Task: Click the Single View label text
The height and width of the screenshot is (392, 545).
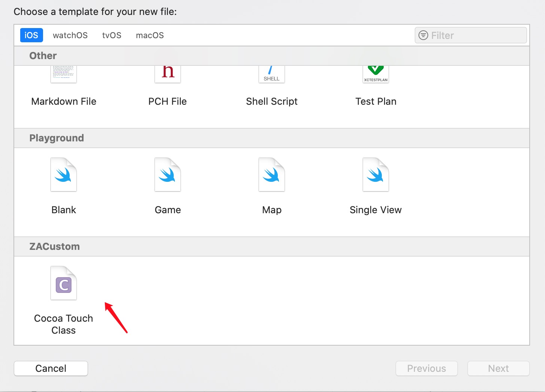Action: point(376,210)
